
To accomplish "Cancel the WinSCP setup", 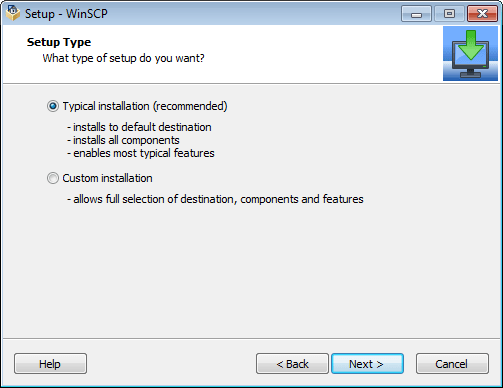I will pos(452,364).
